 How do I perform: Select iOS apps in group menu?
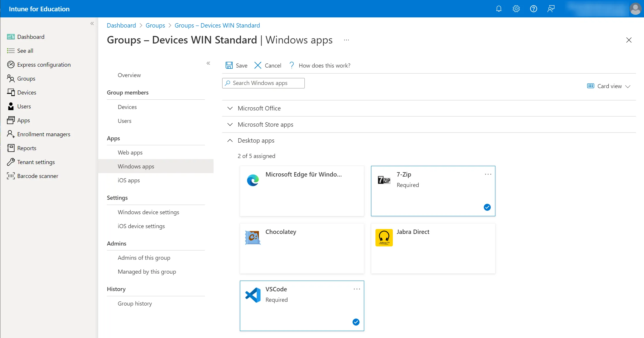pos(129,180)
